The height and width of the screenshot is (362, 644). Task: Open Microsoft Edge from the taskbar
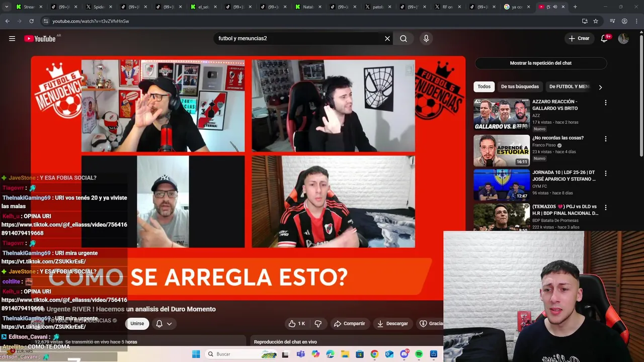tap(330, 354)
